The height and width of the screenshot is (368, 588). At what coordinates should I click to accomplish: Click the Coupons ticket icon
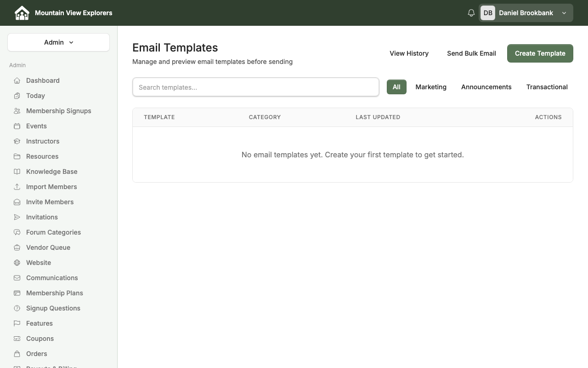click(17, 339)
